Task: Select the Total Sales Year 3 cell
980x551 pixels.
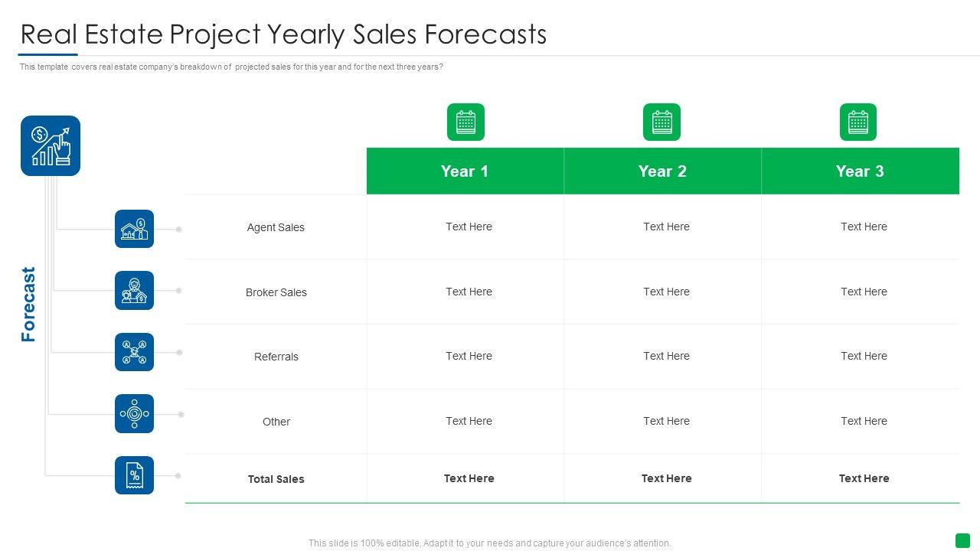Action: 864,478
